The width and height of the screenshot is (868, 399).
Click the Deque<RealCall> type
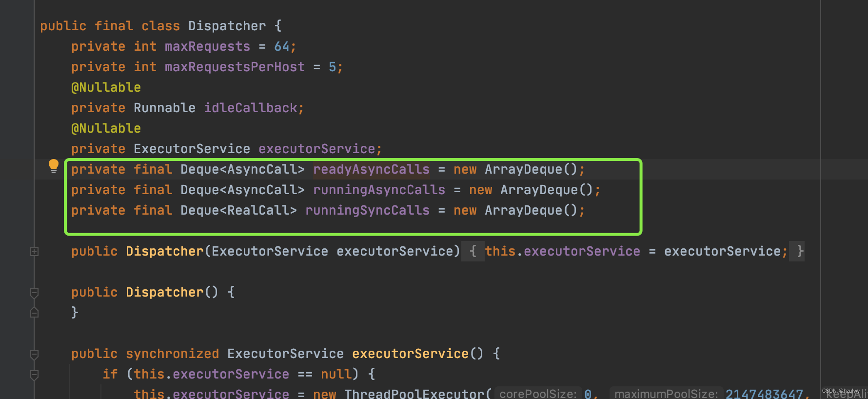click(238, 210)
